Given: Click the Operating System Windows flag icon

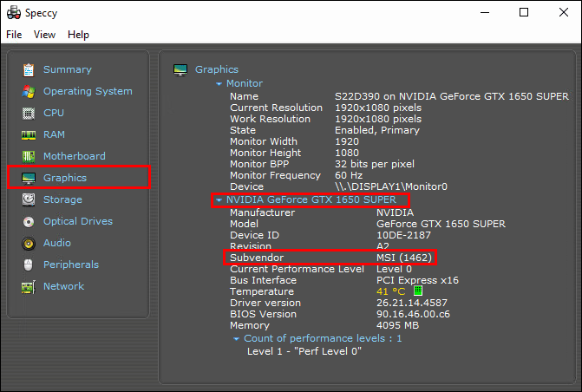Looking at the screenshot, I should pos(29,91).
